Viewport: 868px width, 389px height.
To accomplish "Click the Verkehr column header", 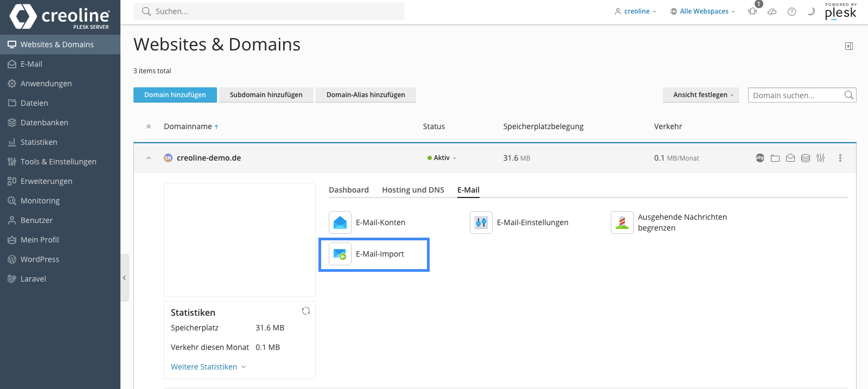I will pos(668,126).
